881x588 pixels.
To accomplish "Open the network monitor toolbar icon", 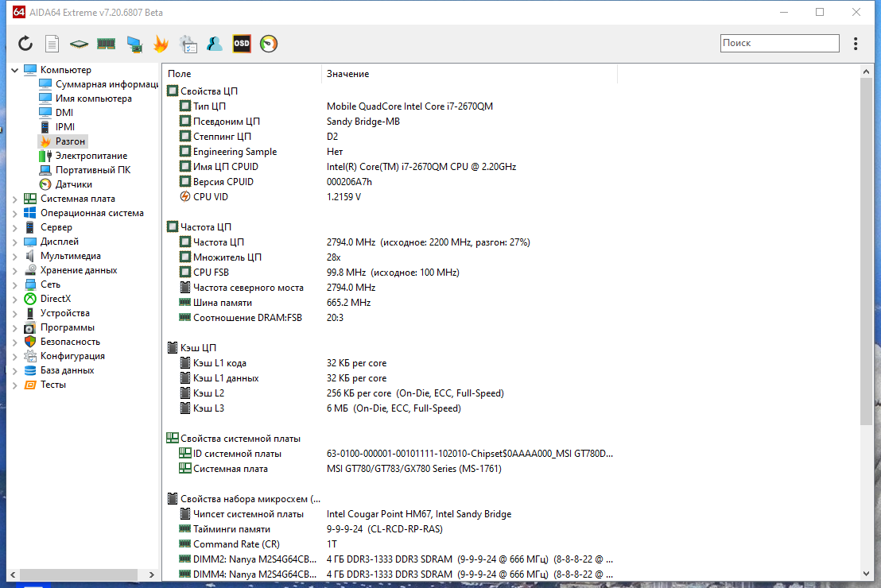I will (x=134, y=44).
